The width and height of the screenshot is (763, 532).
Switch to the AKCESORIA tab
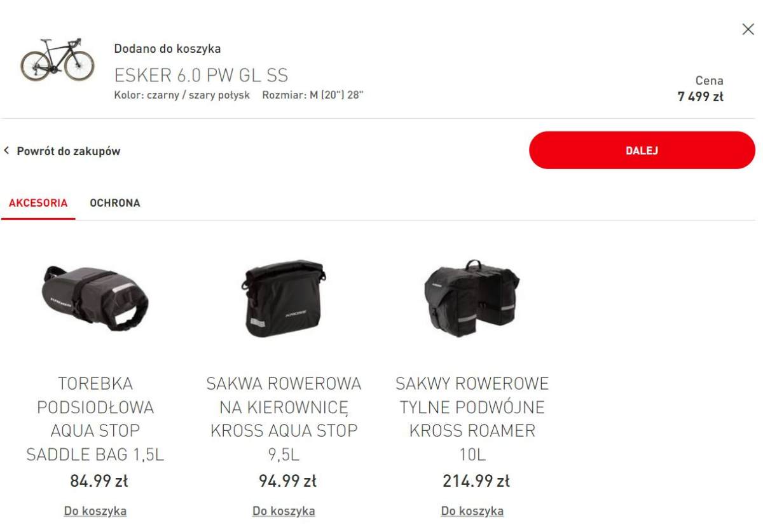38,203
